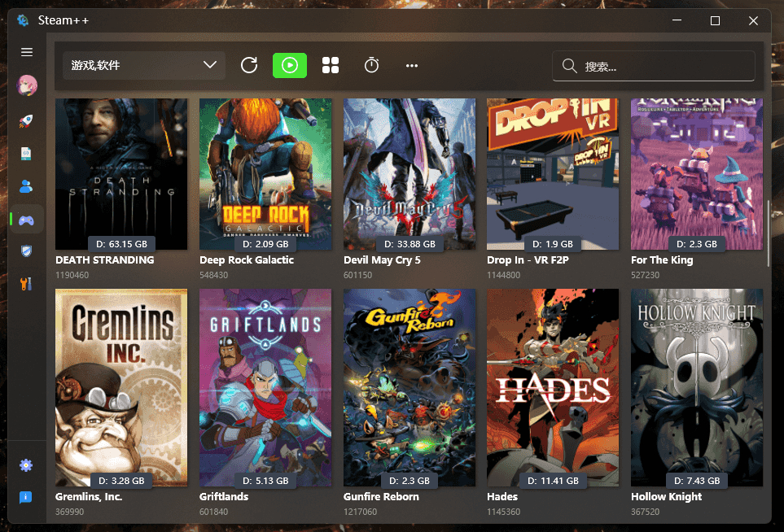Click the D: 7.43 GB size badge
This screenshot has width=784, height=532.
pos(697,481)
